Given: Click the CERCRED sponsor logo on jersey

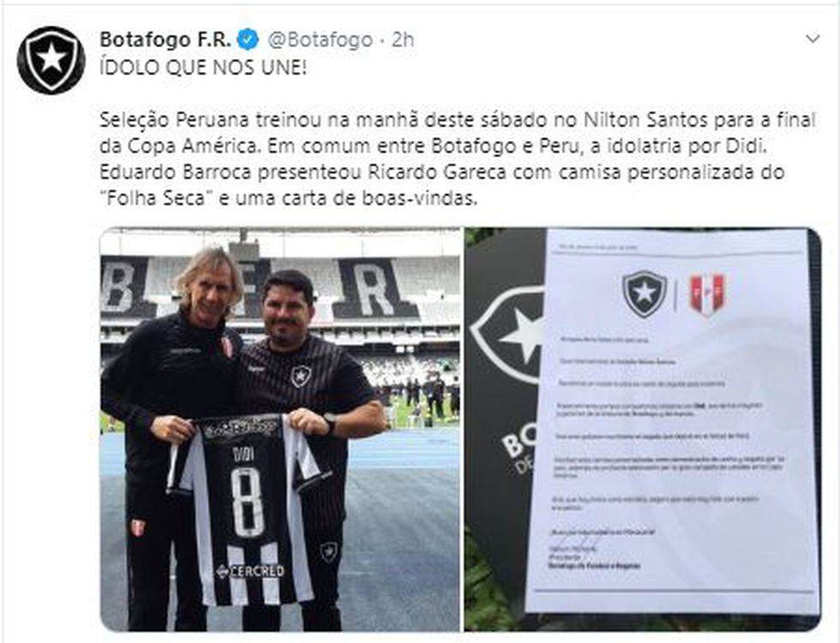Looking at the screenshot, I should tap(249, 571).
